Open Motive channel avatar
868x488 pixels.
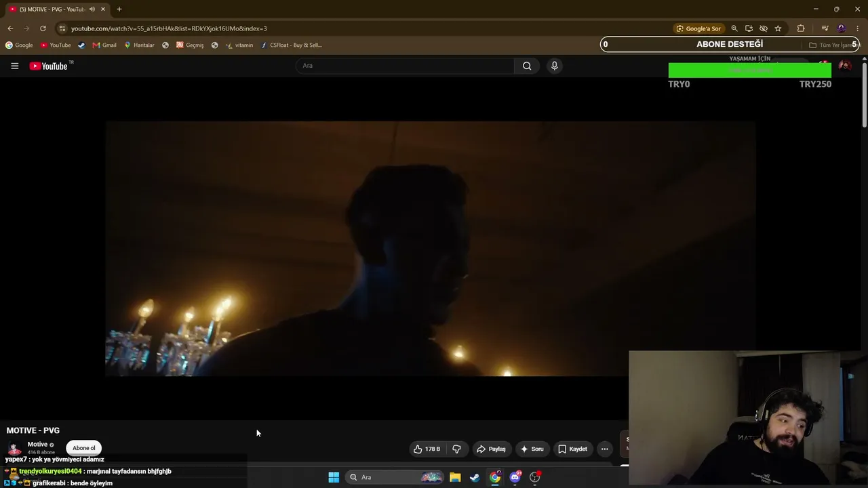pos(14,448)
